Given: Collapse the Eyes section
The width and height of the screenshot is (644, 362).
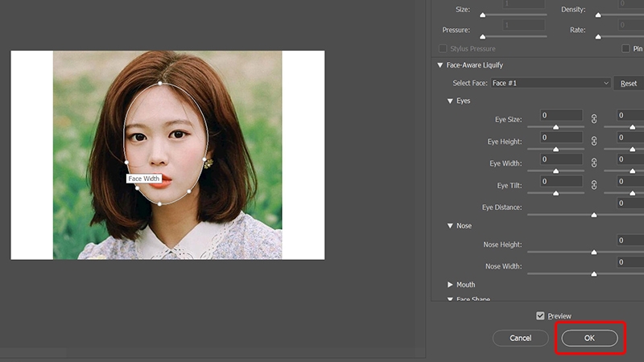Looking at the screenshot, I should pyautogui.click(x=450, y=101).
